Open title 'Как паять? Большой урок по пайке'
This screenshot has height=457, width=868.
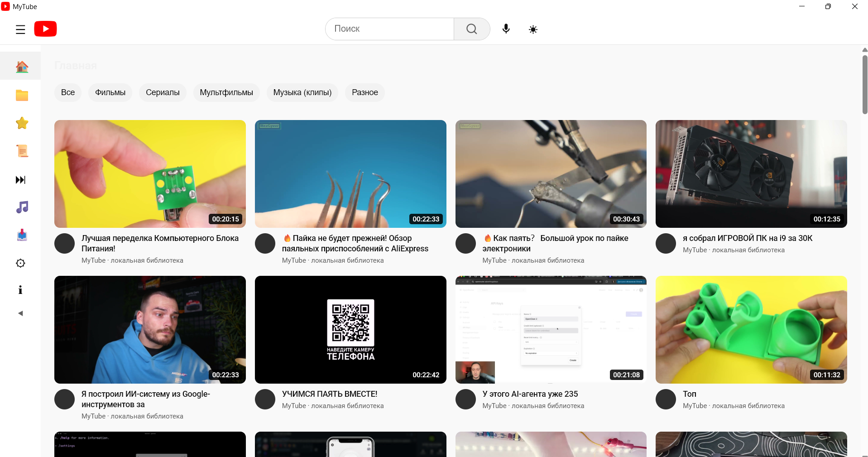[556, 243]
